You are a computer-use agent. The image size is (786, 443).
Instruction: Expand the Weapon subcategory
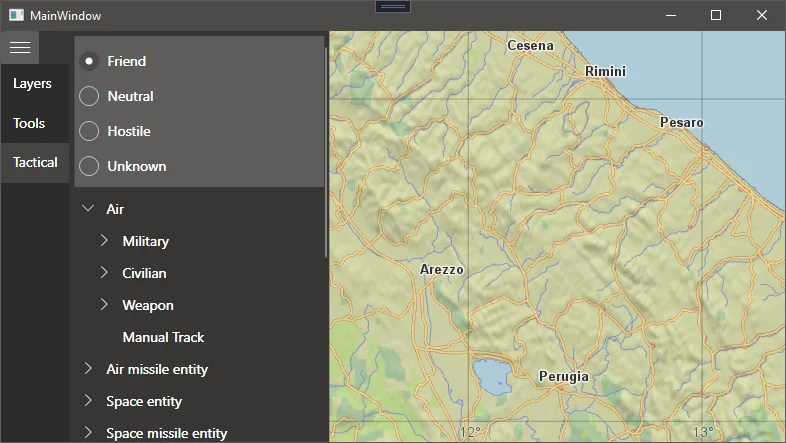click(104, 305)
